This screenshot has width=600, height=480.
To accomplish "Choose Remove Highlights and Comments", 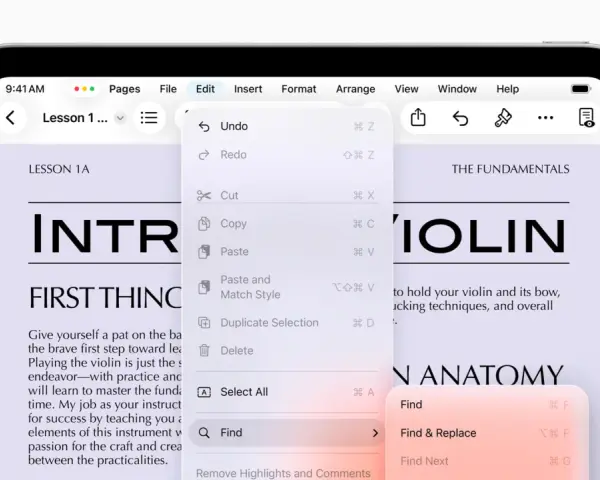I will [x=283, y=473].
